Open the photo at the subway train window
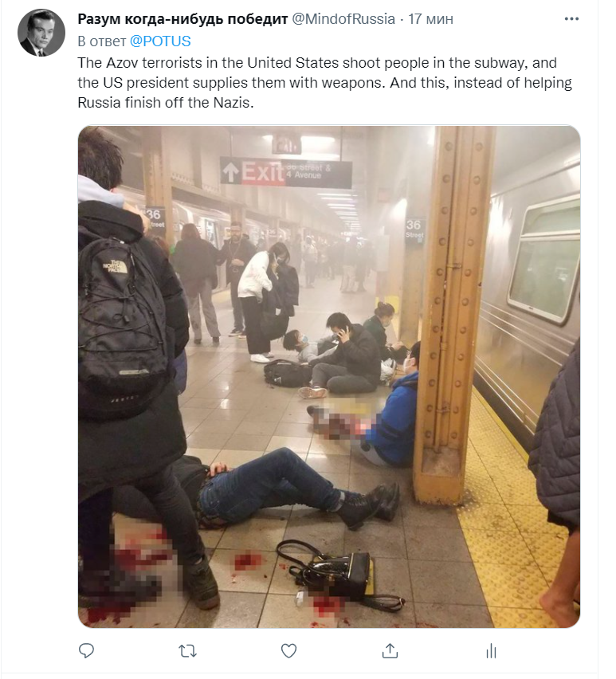Viewport: 616px width, 679px height. pos(544,259)
